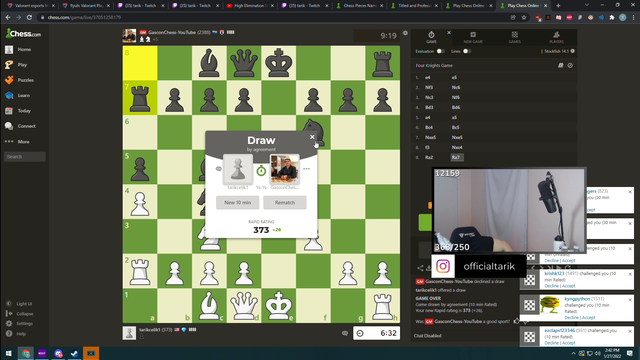
Task: Accept the krishk123 challenge
Action: 569,286
